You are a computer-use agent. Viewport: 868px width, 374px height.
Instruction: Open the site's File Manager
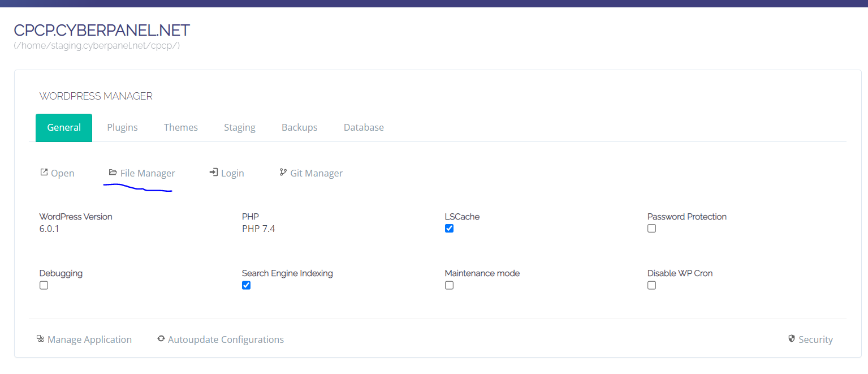[147, 173]
